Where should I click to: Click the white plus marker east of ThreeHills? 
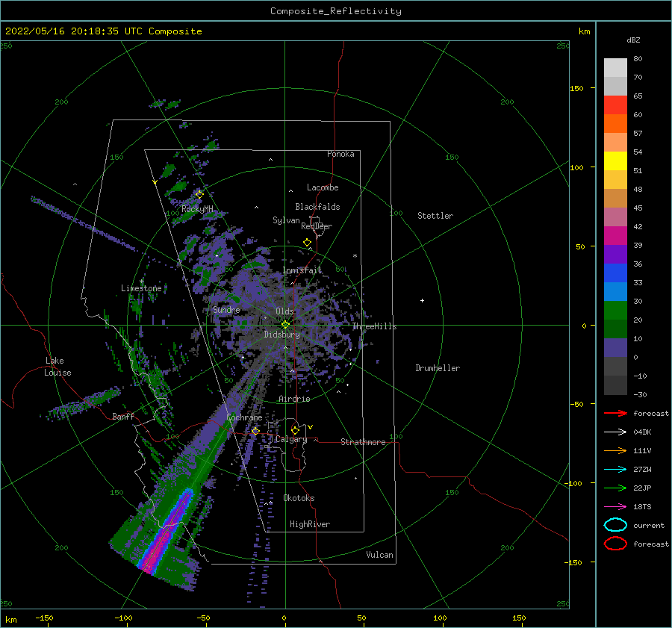click(x=422, y=300)
